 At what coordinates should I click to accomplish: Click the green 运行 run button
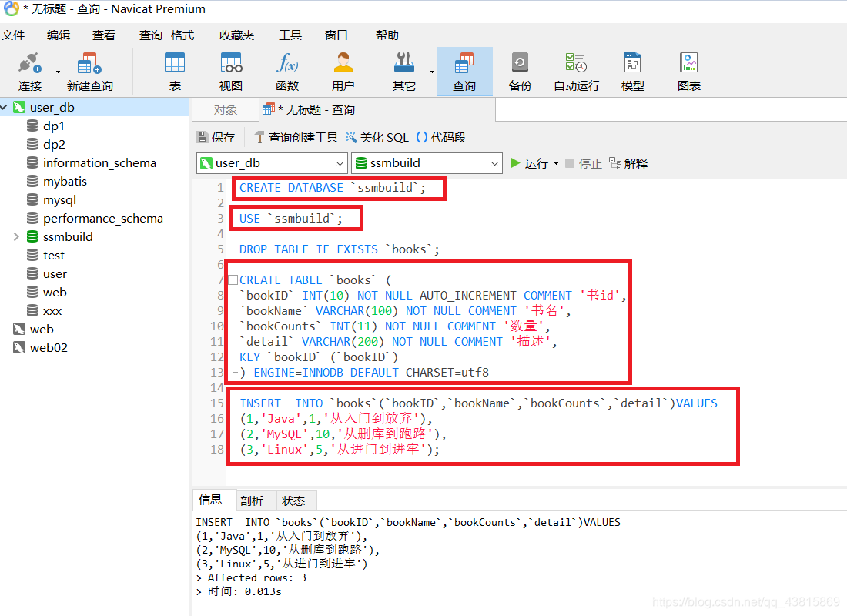click(x=530, y=163)
